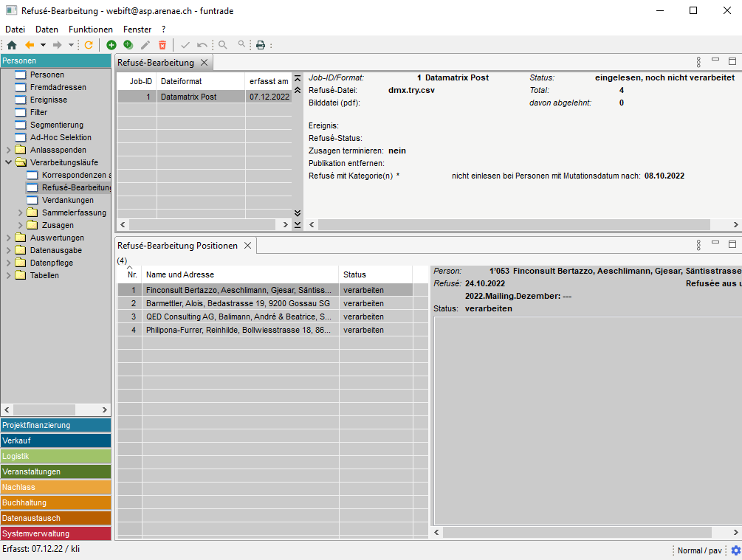The height and width of the screenshot is (560, 742).
Task: Select Verdankungen in the navigation tree
Action: tap(67, 200)
